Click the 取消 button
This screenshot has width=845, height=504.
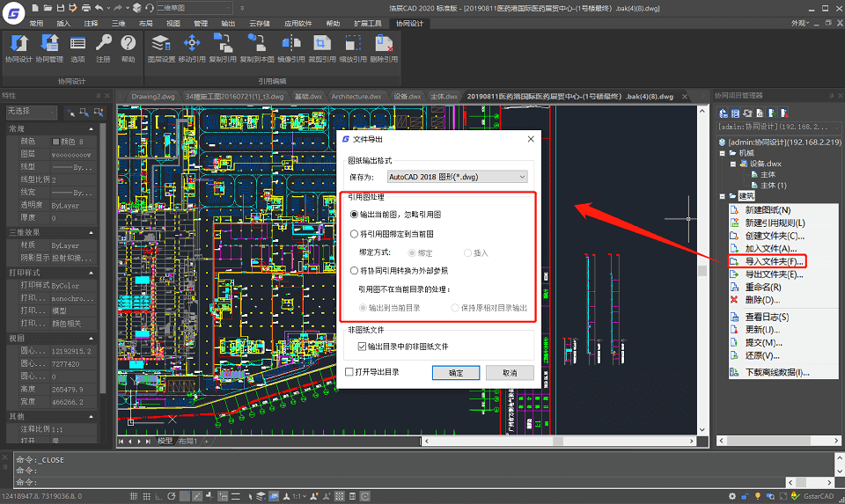(x=510, y=373)
